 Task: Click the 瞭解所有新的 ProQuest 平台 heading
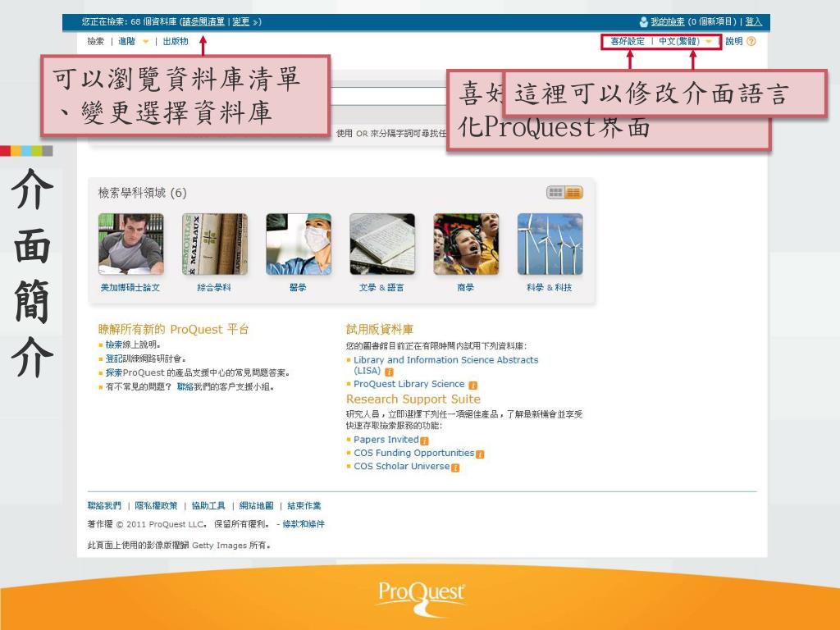pyautogui.click(x=173, y=329)
